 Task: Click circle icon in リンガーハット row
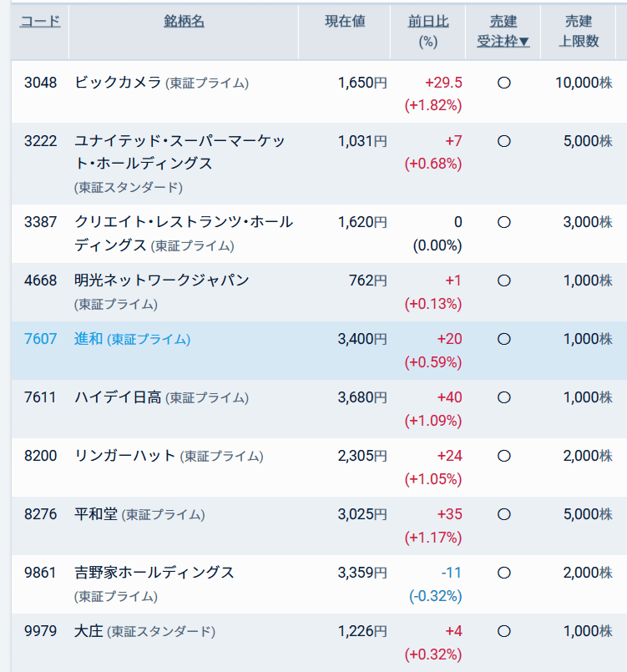(504, 456)
